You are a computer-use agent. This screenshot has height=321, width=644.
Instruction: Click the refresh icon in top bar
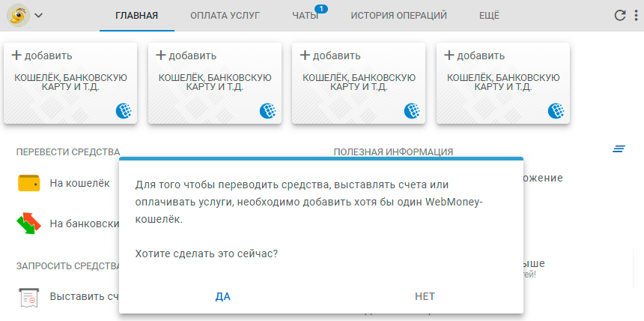point(619,15)
